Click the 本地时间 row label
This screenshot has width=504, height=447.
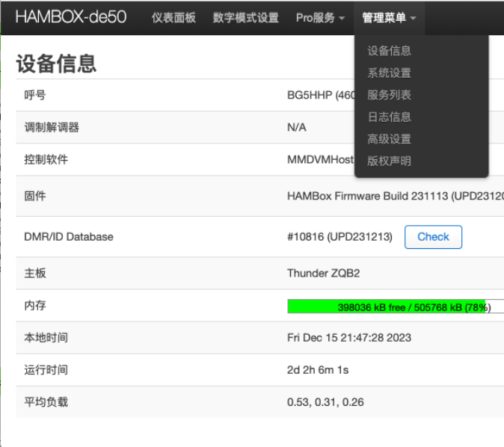[46, 338]
